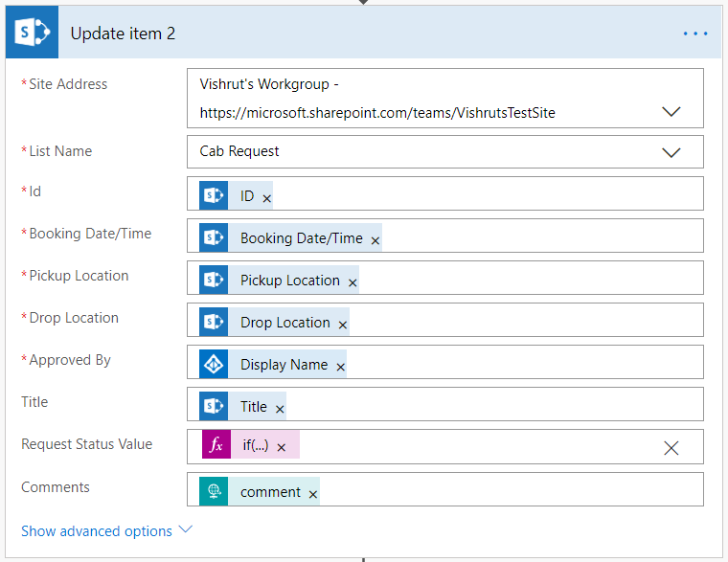The image size is (728, 562).
Task: Click the Comments field label
Action: [56, 486]
